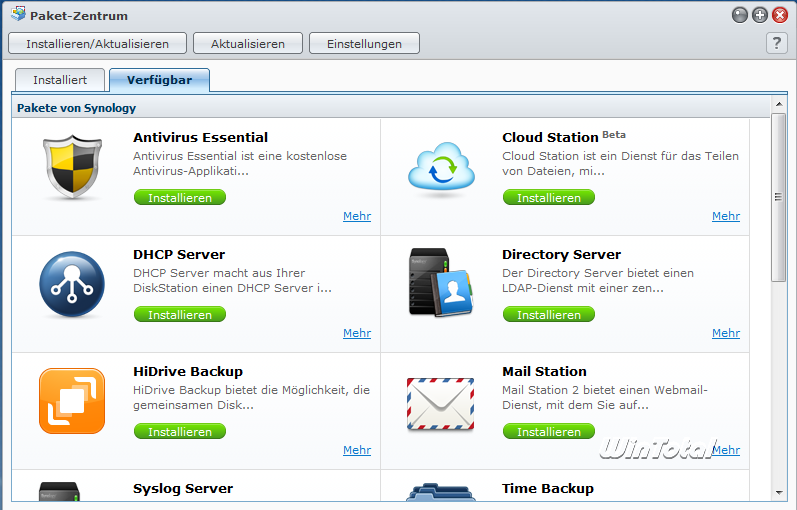The width and height of the screenshot is (797, 510).
Task: Click the Antivirus Essential shield icon
Action: (72, 166)
